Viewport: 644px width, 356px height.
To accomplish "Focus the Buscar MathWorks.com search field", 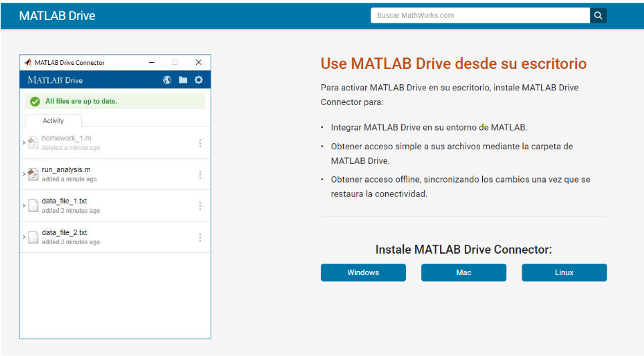I will [x=479, y=15].
